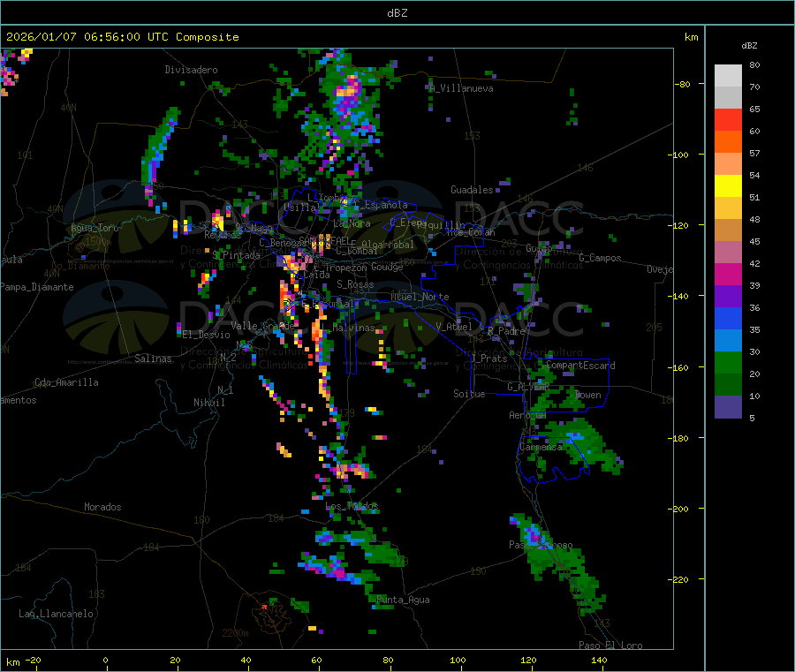The height and width of the screenshot is (672, 795).
Task: Click the red 60-65 dBZ legend swatch
Action: tap(728, 119)
